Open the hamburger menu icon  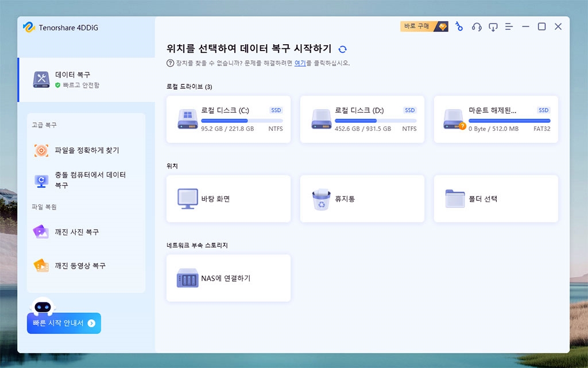509,26
